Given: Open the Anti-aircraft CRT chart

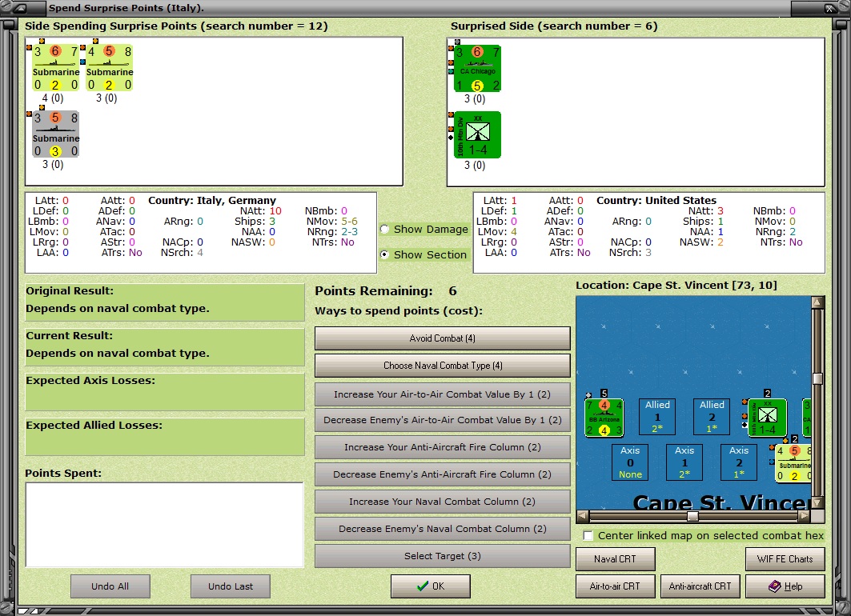Looking at the screenshot, I should point(700,586).
